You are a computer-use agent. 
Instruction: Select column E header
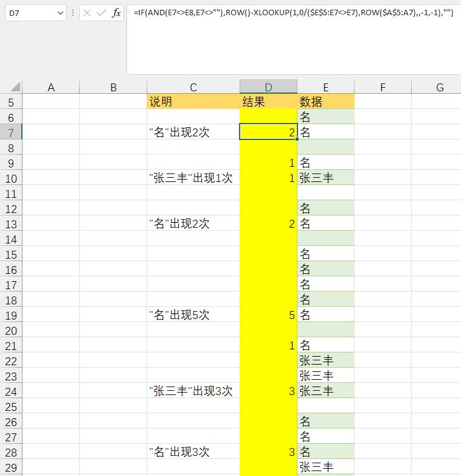point(325,87)
